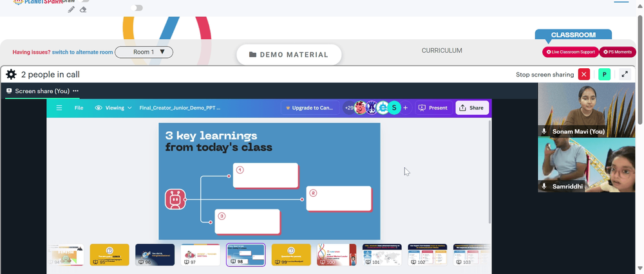Click switch to alternate room link

click(x=82, y=52)
